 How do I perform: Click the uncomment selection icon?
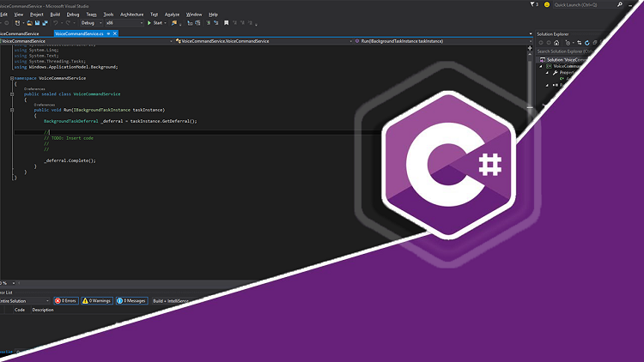[216, 23]
